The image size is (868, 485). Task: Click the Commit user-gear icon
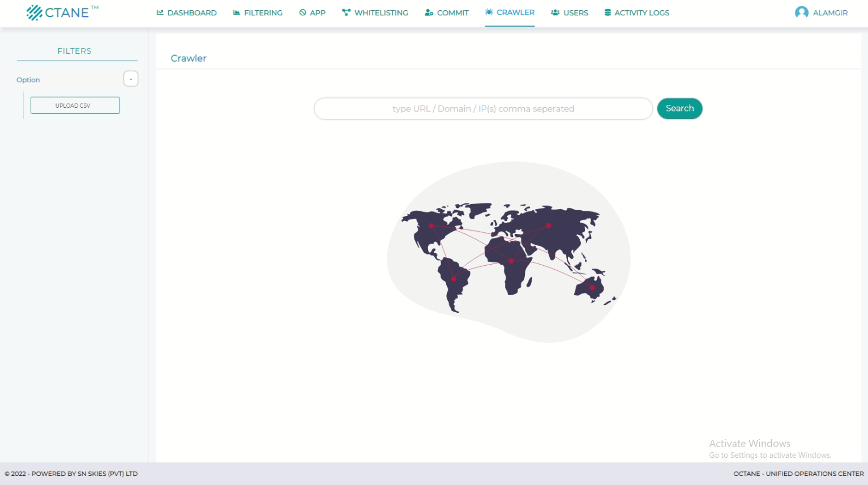coord(429,12)
